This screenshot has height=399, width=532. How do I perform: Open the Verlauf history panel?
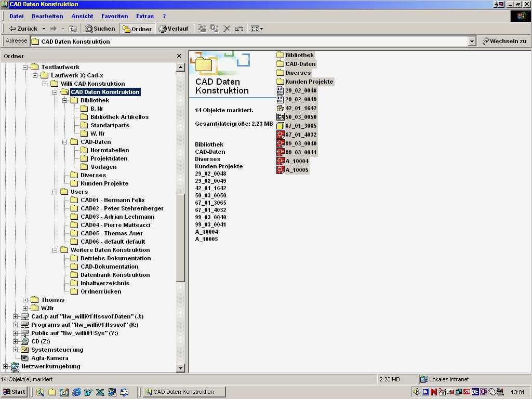coord(173,29)
